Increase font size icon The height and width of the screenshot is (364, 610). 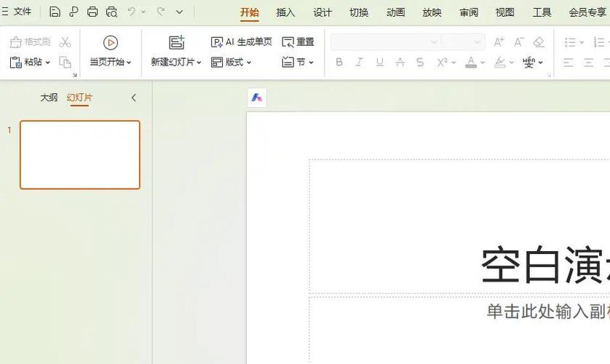pos(499,41)
